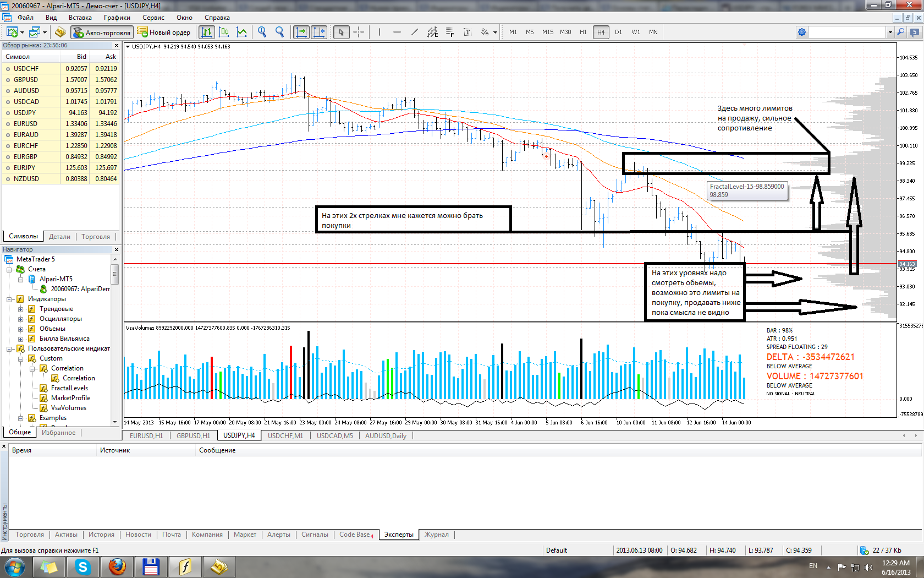924x578 pixels.
Task: Select the FractalLevels indicator
Action: [69, 388]
